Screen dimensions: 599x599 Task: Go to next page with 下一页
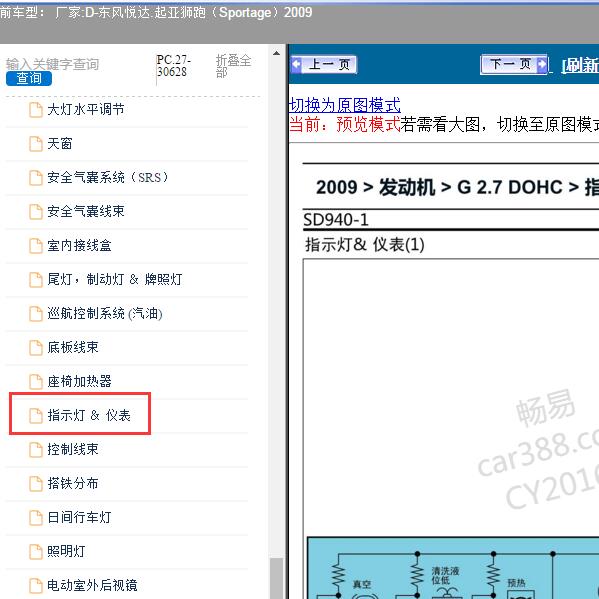point(514,64)
